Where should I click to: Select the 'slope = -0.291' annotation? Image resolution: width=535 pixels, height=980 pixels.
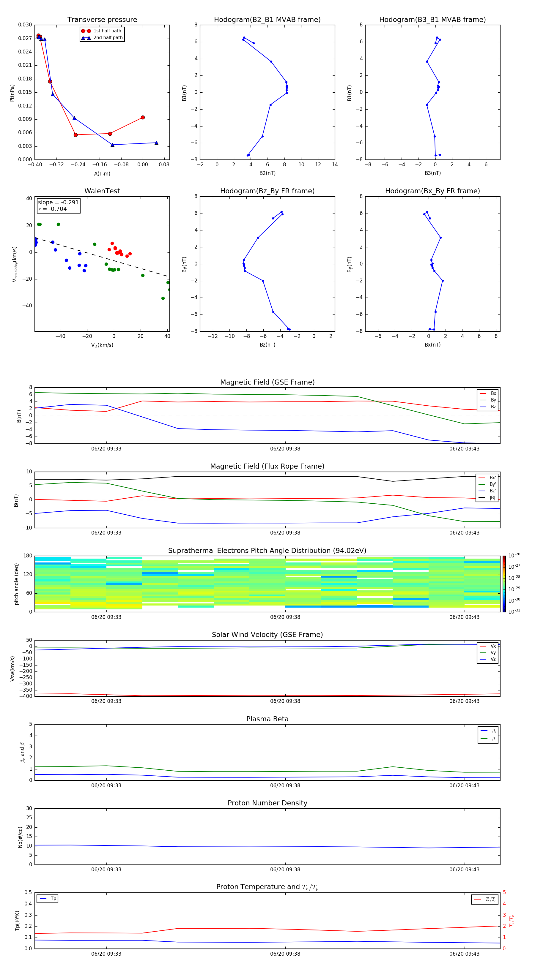58,203
